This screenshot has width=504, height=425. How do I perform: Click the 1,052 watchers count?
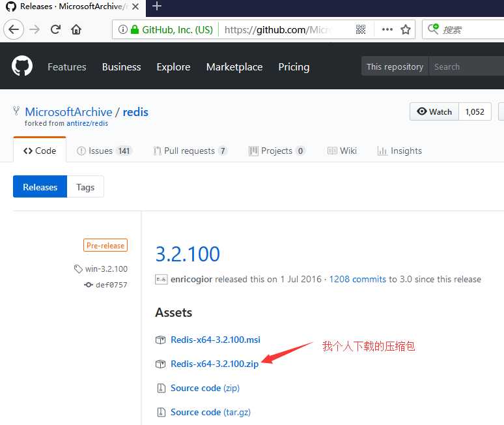[475, 111]
